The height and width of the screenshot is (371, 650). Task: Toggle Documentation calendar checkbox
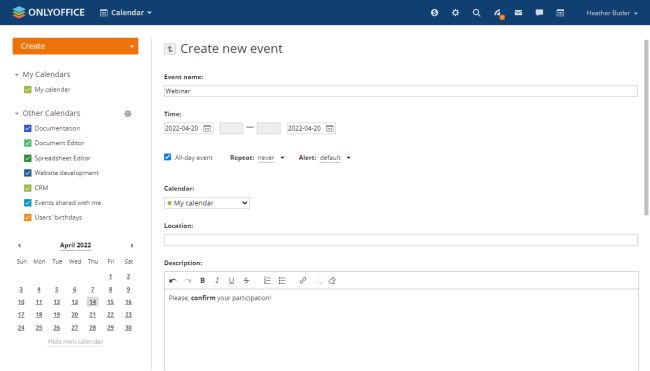click(28, 129)
